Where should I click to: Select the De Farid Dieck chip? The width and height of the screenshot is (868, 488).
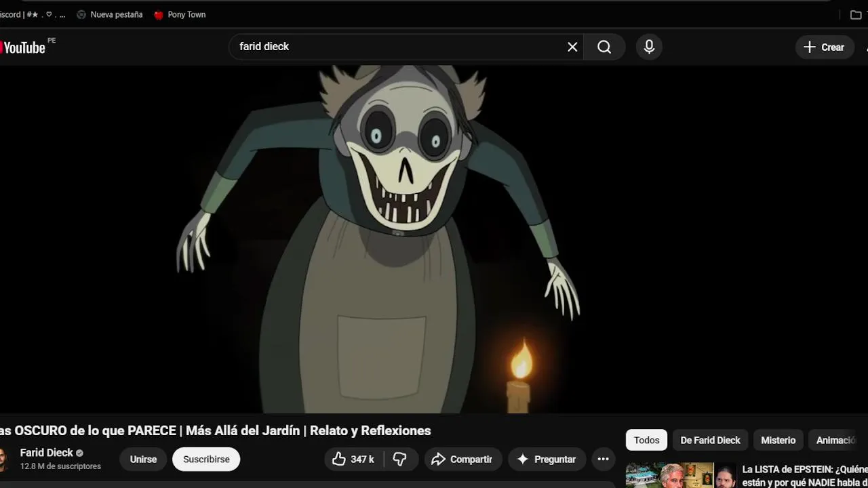(710, 440)
